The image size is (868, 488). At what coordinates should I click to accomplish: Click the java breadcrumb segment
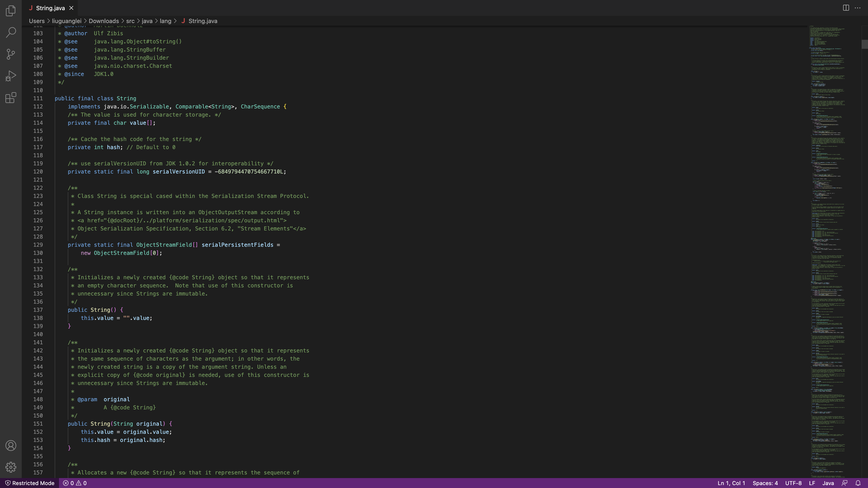click(147, 21)
